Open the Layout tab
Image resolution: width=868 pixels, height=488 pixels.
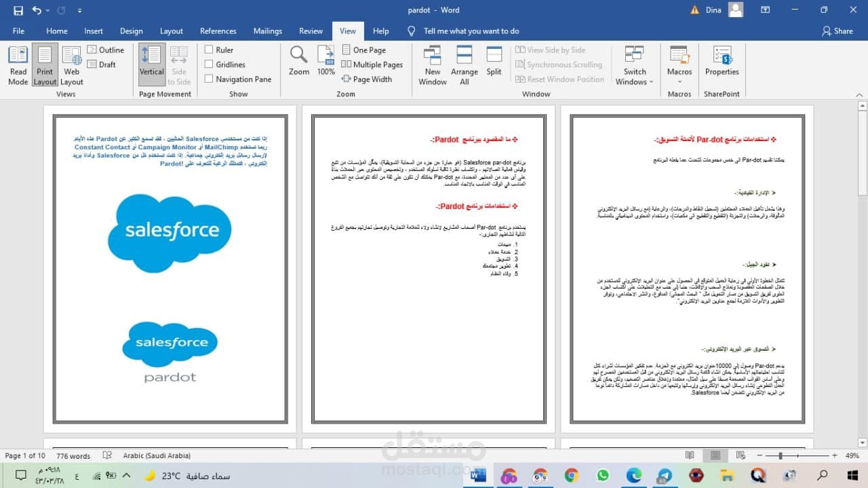click(172, 31)
